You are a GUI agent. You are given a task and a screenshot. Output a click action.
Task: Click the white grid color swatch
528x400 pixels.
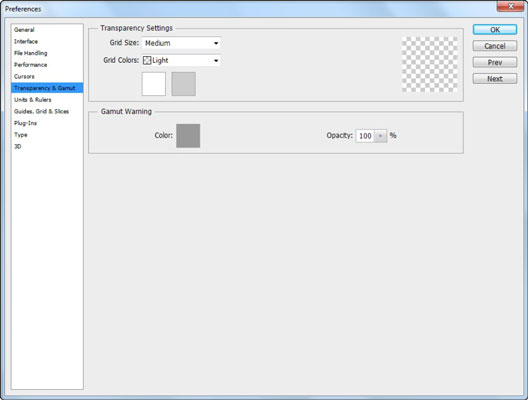[x=154, y=84]
